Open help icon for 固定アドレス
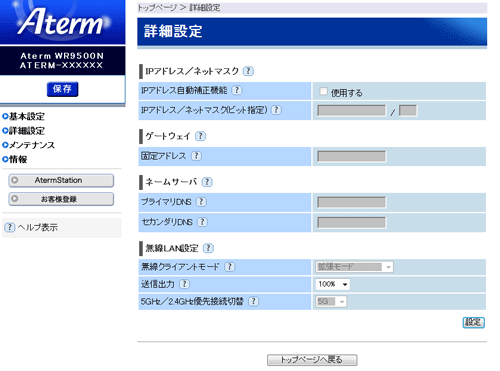500x371 pixels. pyautogui.click(x=196, y=156)
